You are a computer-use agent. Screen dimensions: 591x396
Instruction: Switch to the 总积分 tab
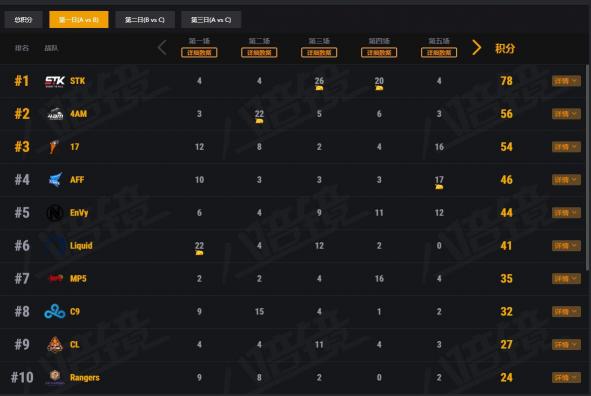tap(23, 20)
